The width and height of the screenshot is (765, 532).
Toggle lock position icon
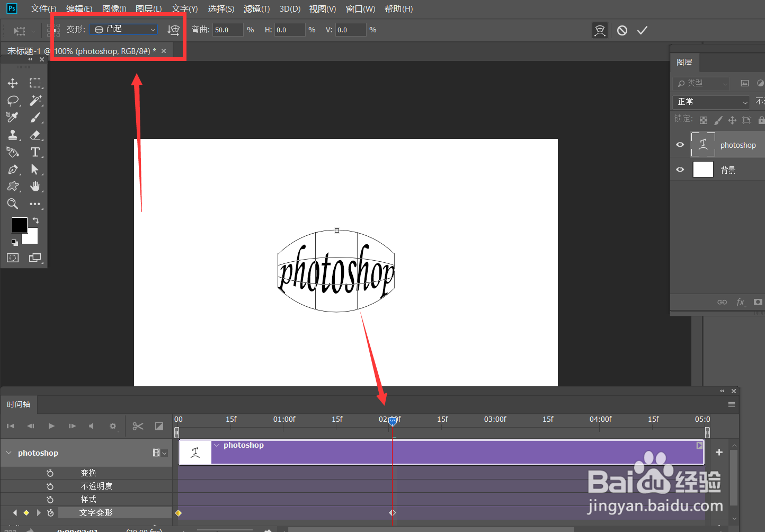pyautogui.click(x=732, y=120)
